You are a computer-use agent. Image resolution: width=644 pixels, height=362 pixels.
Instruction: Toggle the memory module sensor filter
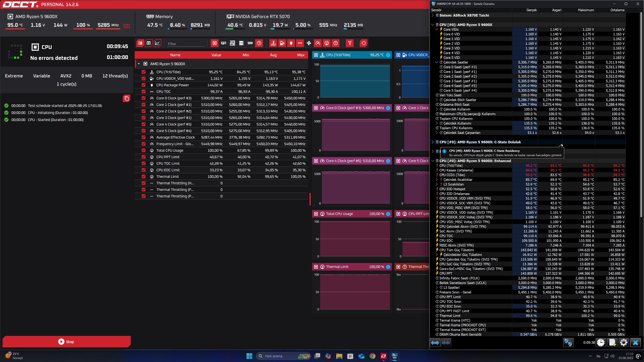250,43
